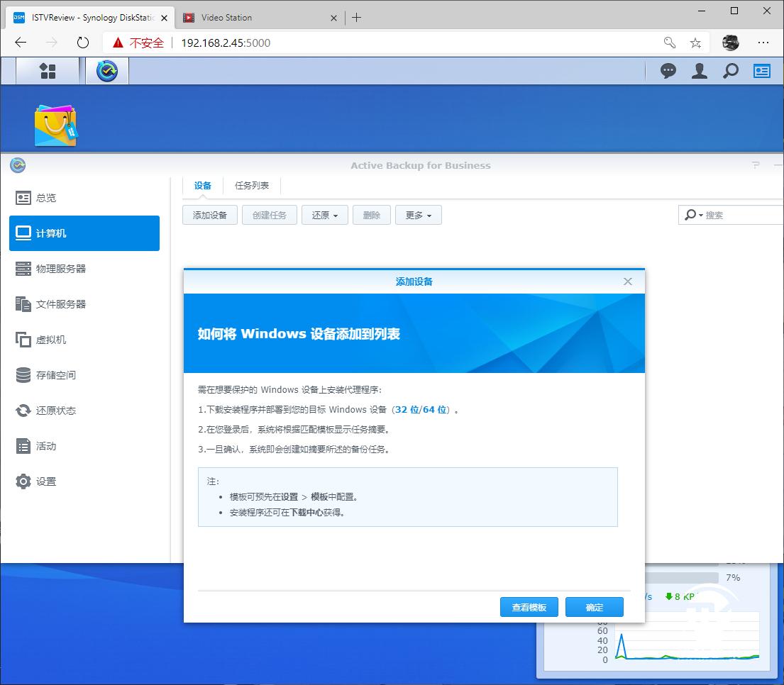Open DSM notifications speech bubble
Image resolution: width=784 pixels, height=685 pixels.
coord(668,71)
